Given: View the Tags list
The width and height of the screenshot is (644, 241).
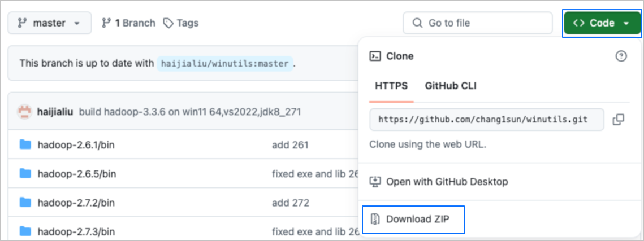Looking at the screenshot, I should [x=187, y=23].
